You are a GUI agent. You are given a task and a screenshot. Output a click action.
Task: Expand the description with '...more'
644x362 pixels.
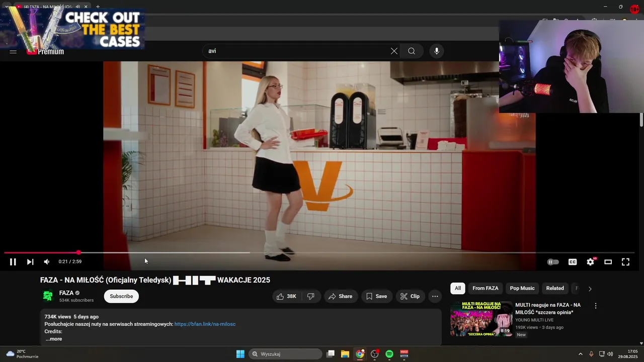pyautogui.click(x=53, y=339)
